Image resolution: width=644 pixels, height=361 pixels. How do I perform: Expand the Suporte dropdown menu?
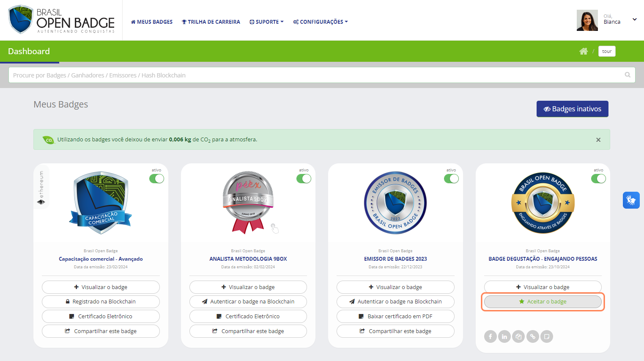[x=266, y=22]
